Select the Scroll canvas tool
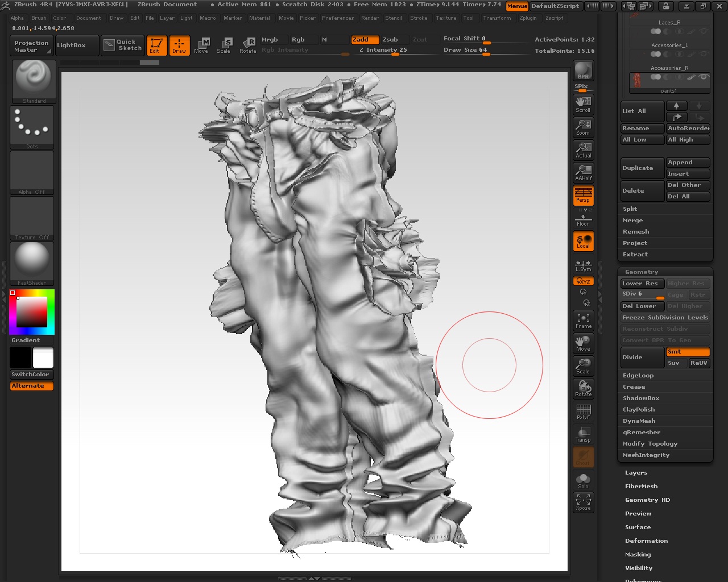 (x=583, y=104)
